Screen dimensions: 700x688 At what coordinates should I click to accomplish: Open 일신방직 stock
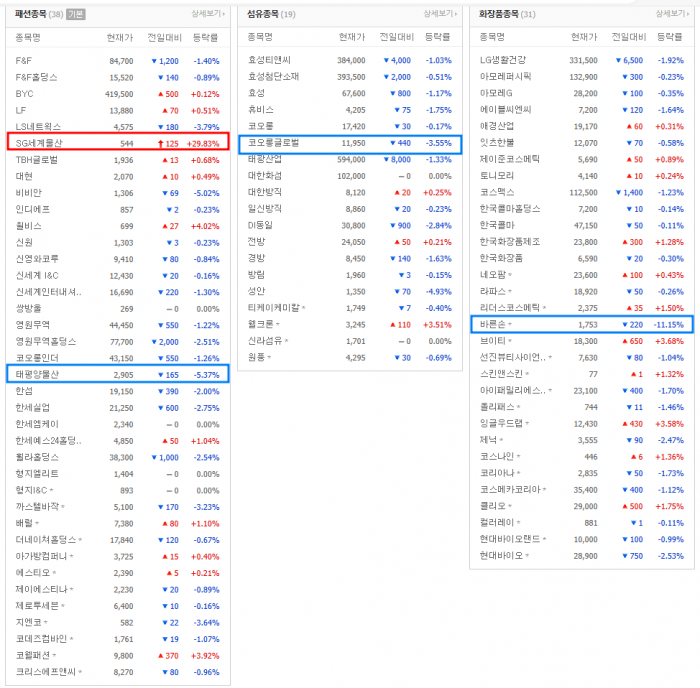(265, 208)
